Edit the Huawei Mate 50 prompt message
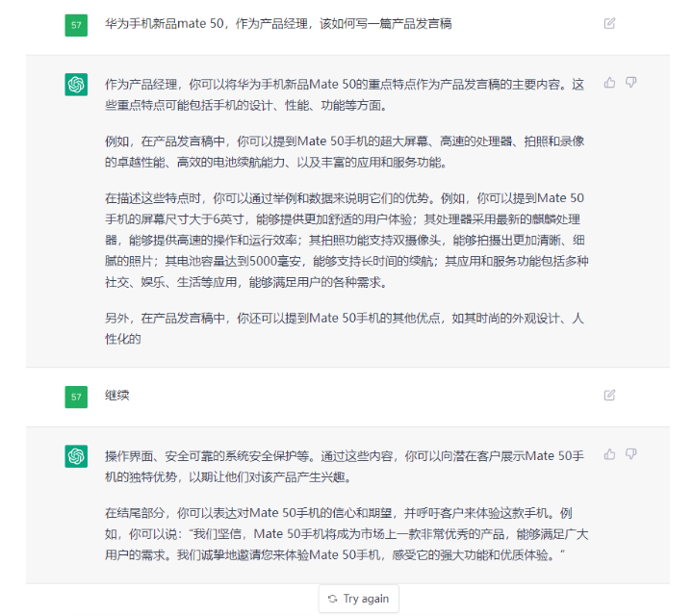693x616 pixels. (609, 23)
